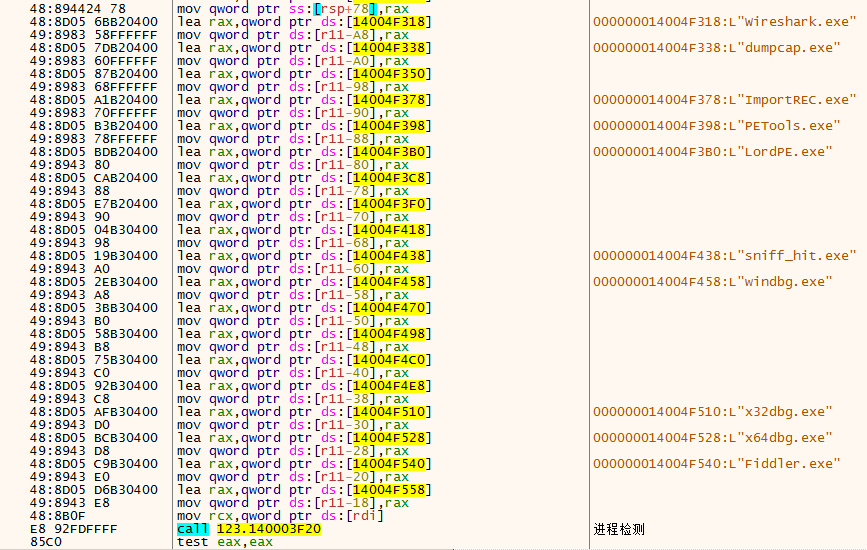Select the mov qword ptr ds:[r11-80],rax line
Image resolution: width=867 pixels, height=550 pixels.
(x=293, y=165)
